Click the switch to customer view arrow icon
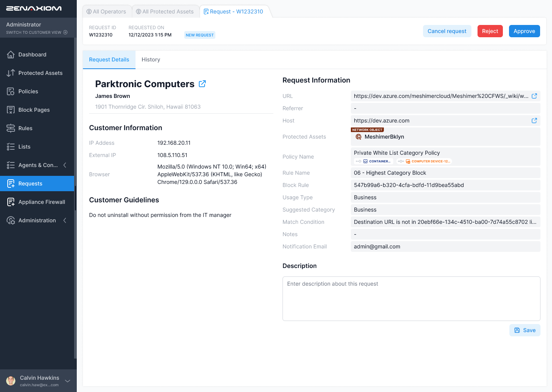Screen dimensions: 552x392 click(65, 32)
